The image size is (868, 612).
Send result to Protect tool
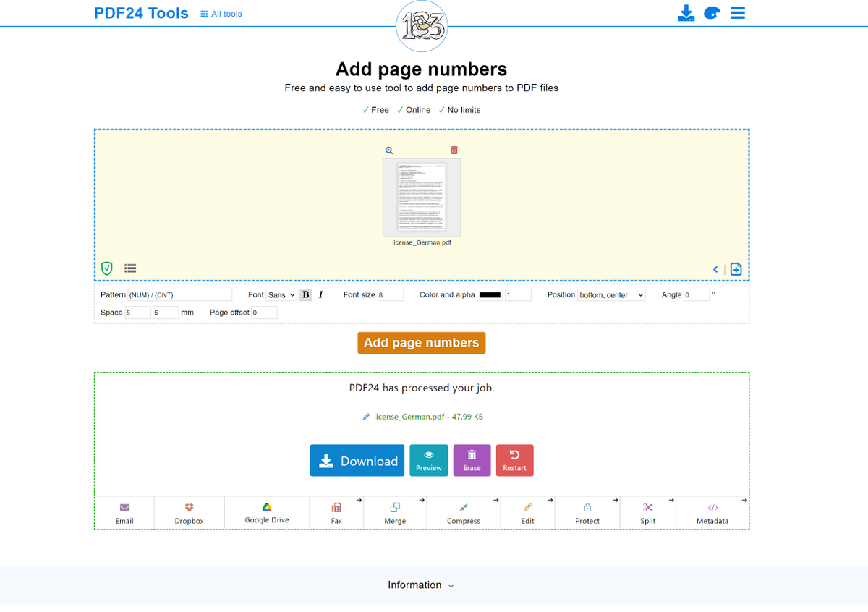(x=587, y=514)
